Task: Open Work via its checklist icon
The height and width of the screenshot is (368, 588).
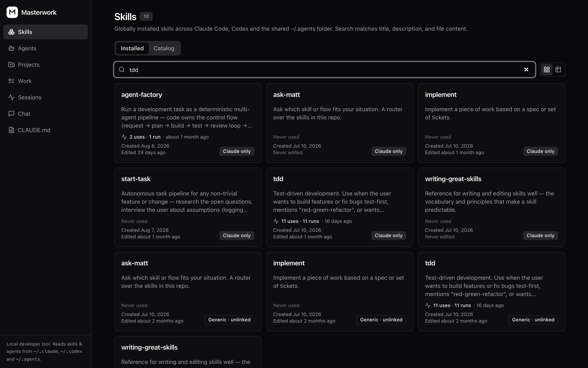Action: pos(11,81)
